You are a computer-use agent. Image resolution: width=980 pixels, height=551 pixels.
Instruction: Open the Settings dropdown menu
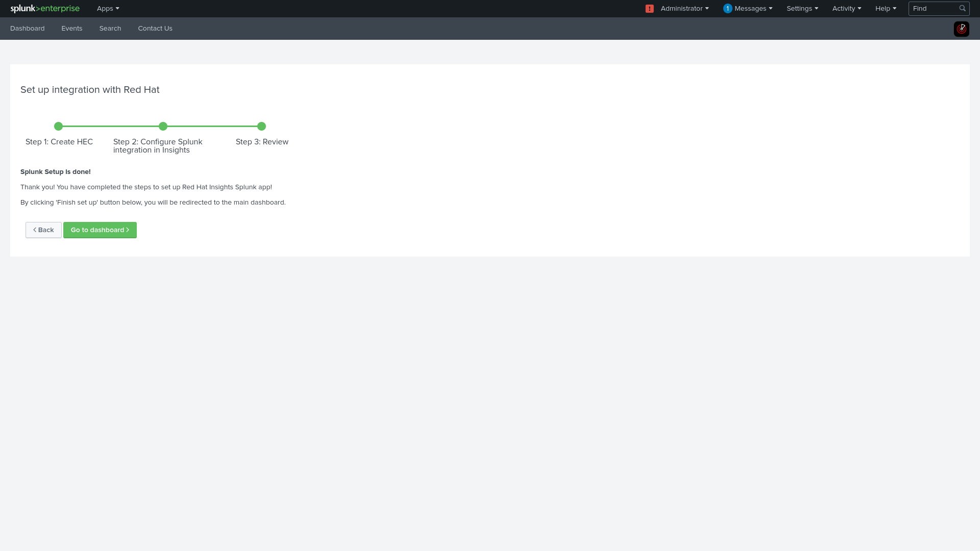point(802,9)
